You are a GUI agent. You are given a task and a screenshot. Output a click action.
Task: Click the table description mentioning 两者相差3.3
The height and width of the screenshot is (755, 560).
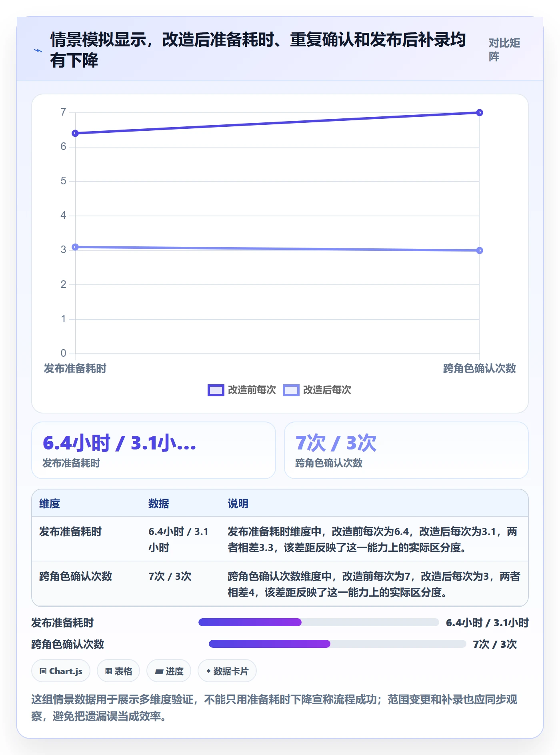(372, 539)
